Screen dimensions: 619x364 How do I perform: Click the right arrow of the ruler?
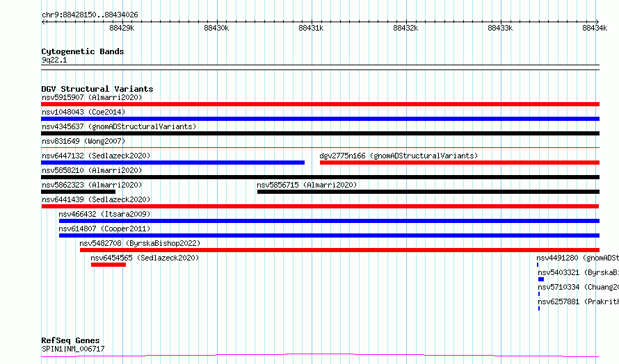(597, 22)
